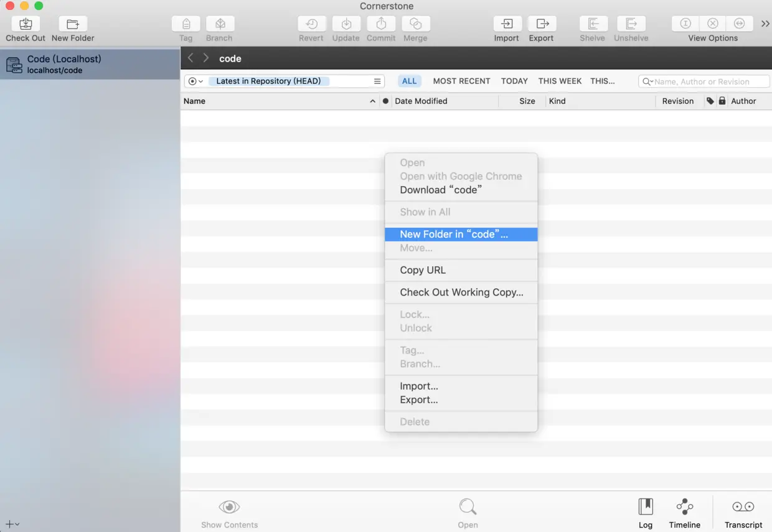Select the first View Options icon

tap(685, 24)
